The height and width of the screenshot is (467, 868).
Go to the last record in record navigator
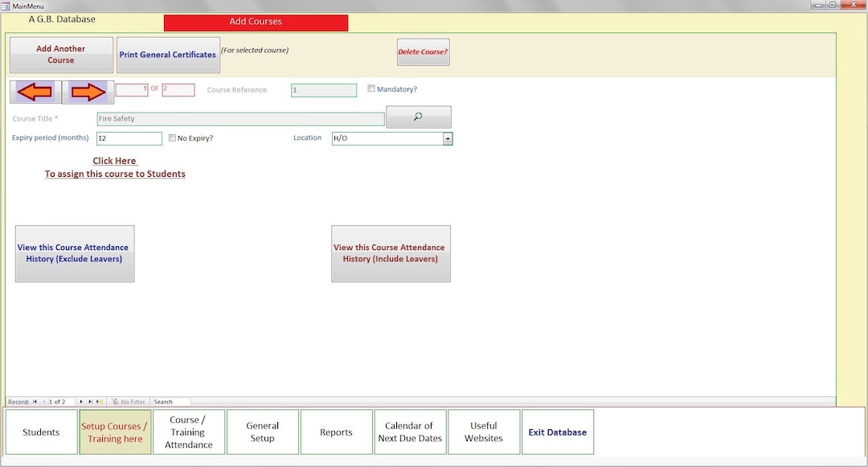(90, 401)
